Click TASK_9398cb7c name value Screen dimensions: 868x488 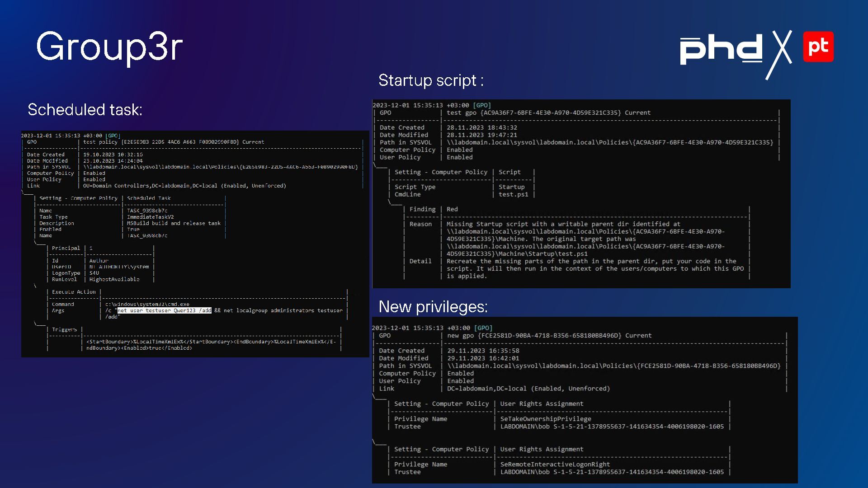click(147, 211)
